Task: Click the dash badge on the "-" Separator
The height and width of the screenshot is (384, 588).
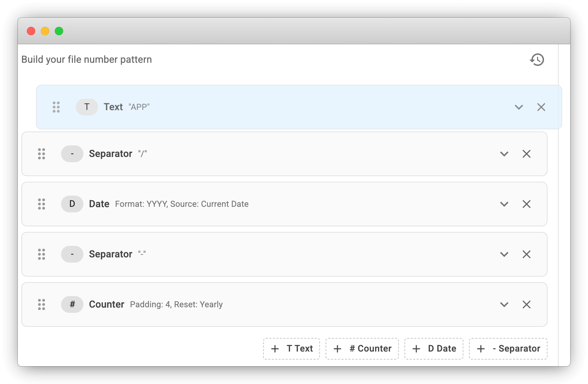Action: (x=72, y=254)
